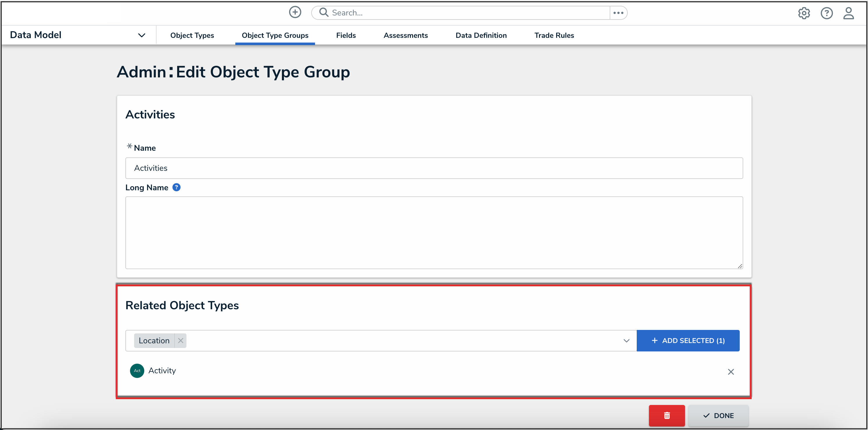
Task: Switch to the Fields tab
Action: [346, 35]
